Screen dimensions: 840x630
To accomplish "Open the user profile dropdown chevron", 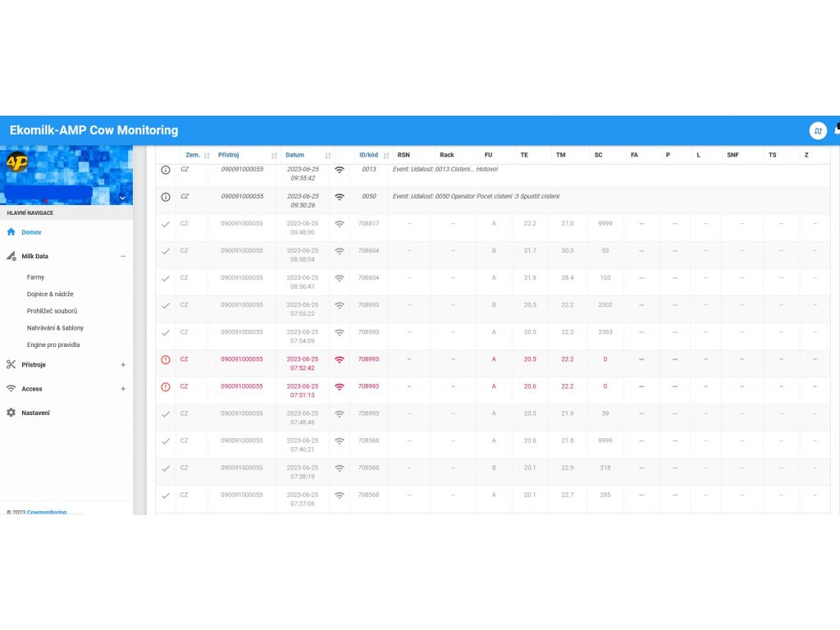I will [122, 198].
